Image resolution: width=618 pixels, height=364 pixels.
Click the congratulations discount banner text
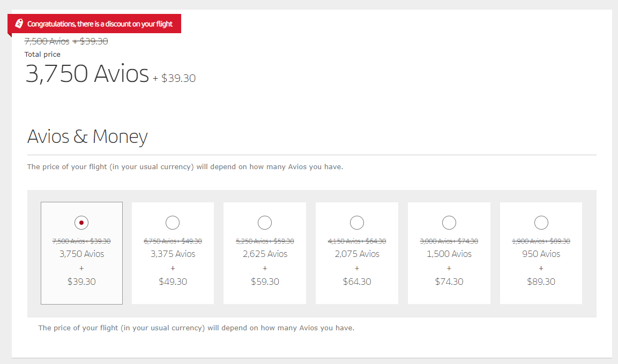pyautogui.click(x=100, y=24)
